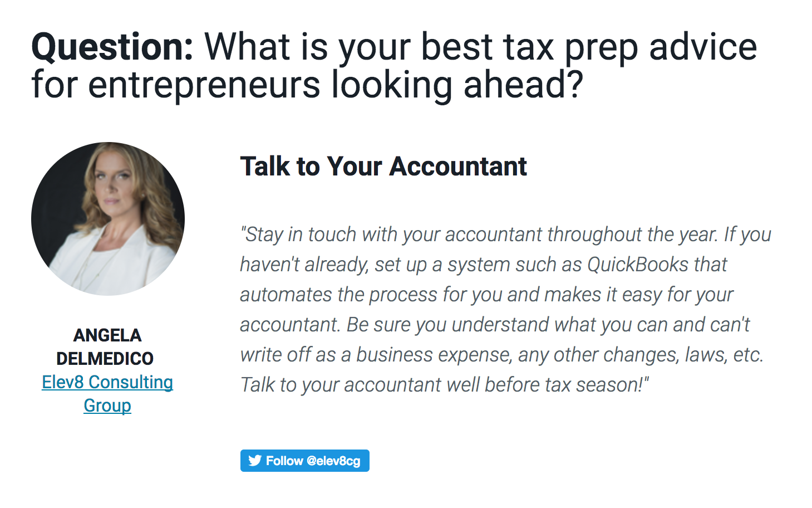Viewport: 812px width, 508px height.
Task: Click the sentence ending "before tax season!"
Action: [445, 385]
